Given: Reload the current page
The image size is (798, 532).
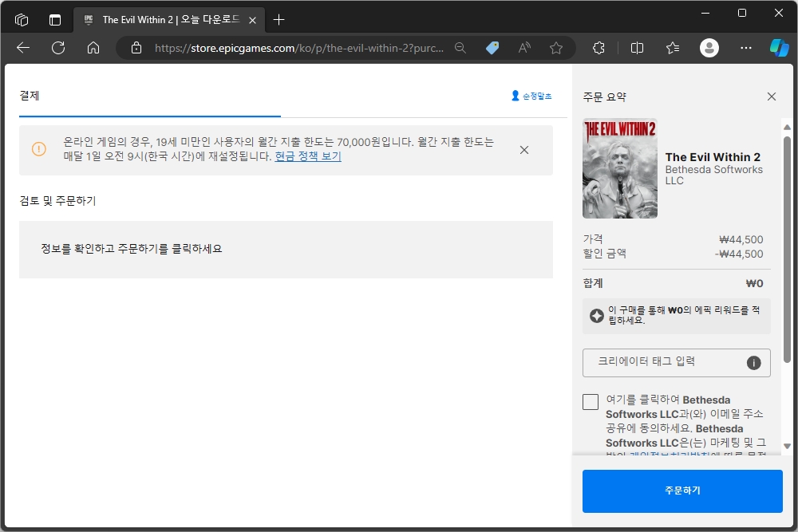Looking at the screenshot, I should (58, 49).
